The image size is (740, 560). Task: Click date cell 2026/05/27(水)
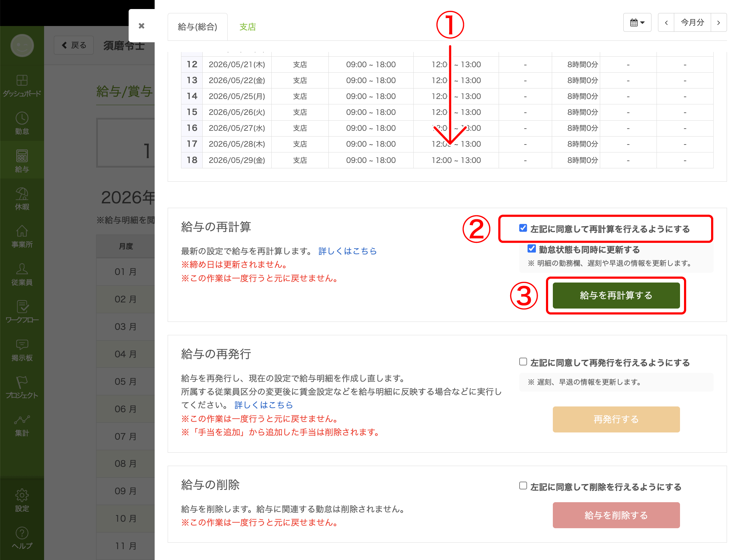click(x=237, y=128)
